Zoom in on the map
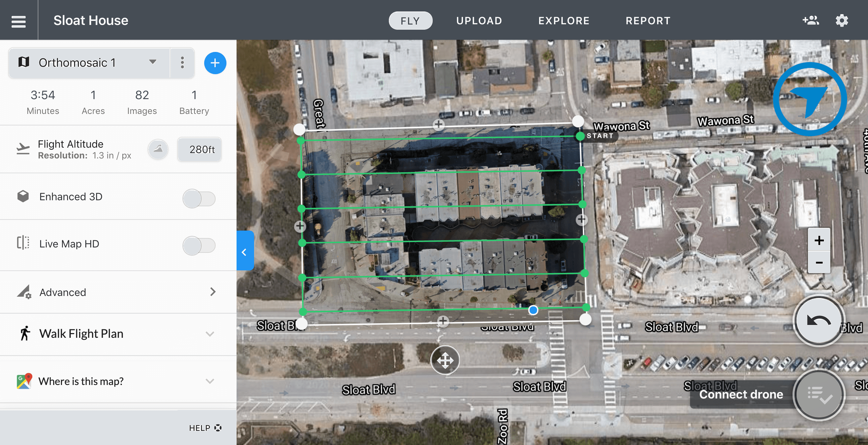 pos(819,240)
